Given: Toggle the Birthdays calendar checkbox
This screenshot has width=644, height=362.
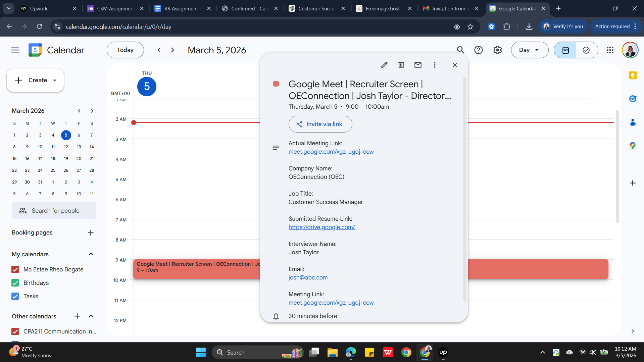Looking at the screenshot, I should (x=15, y=283).
